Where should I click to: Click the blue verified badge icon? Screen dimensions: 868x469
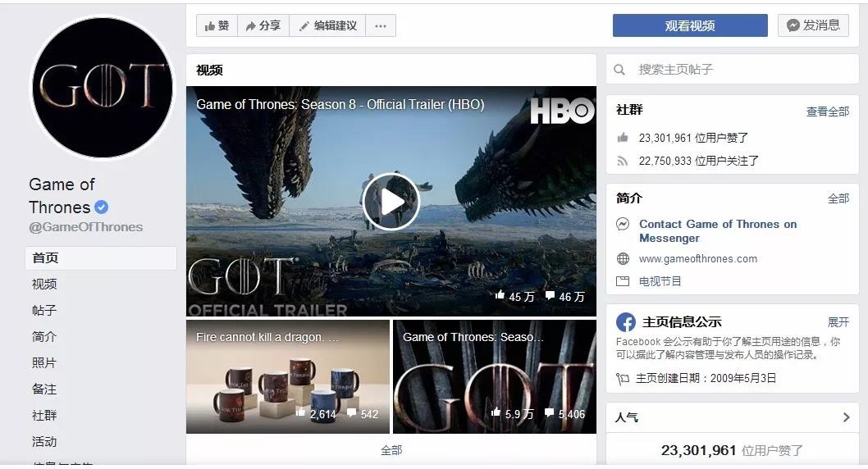pyautogui.click(x=101, y=207)
